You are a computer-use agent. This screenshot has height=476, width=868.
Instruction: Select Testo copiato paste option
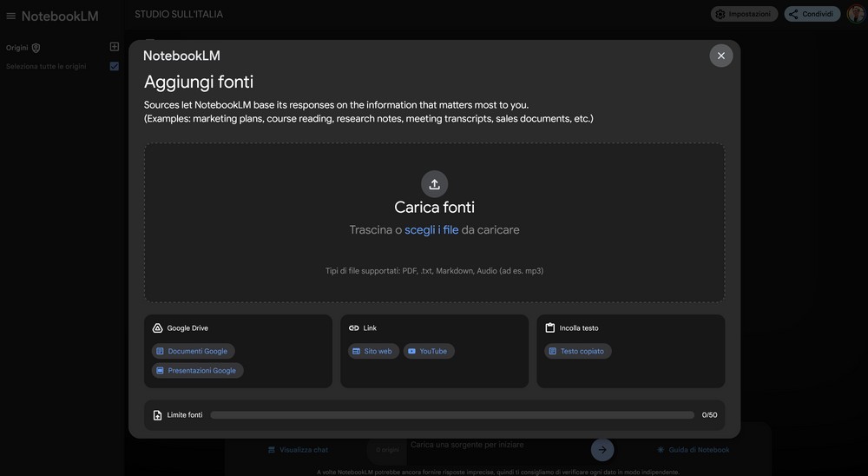(x=577, y=351)
